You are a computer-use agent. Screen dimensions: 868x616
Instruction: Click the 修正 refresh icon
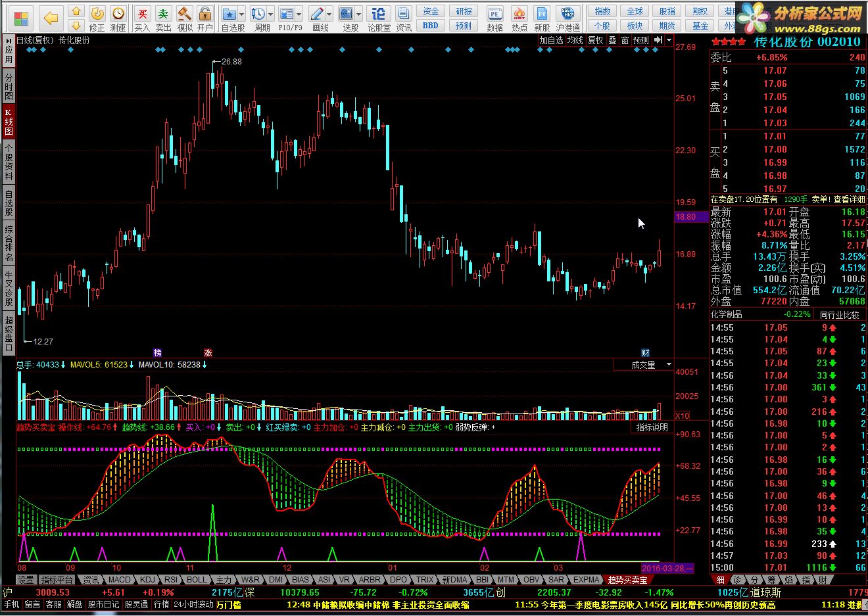pyautogui.click(x=97, y=13)
